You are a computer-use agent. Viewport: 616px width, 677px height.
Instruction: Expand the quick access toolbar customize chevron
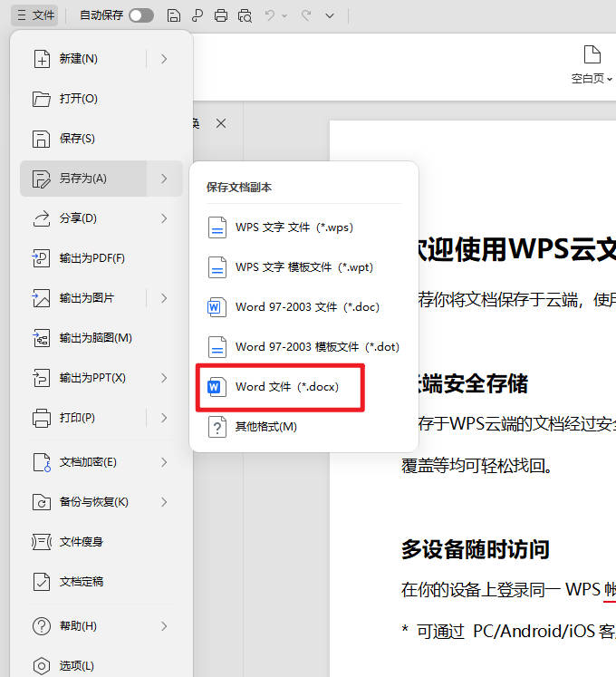330,16
